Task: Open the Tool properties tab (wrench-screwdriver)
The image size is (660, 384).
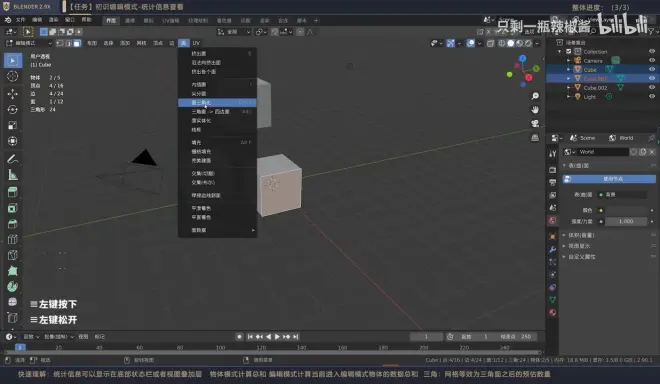Action: point(553,154)
